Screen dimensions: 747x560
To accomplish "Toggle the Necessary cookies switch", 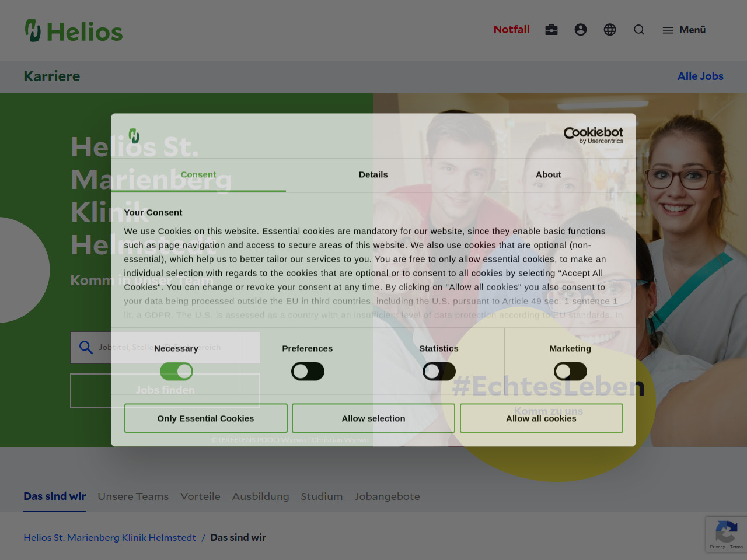I will pos(176,371).
